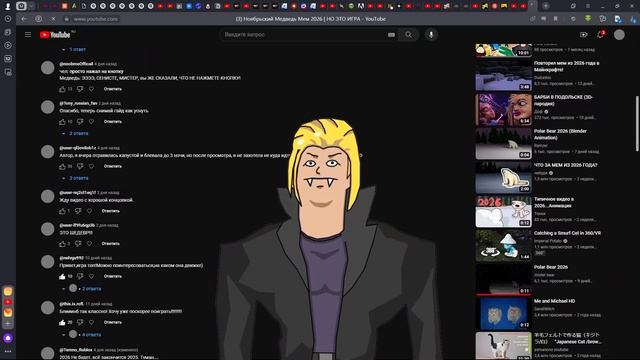
Task: Start voice search with the microphone
Action: click(x=431, y=35)
